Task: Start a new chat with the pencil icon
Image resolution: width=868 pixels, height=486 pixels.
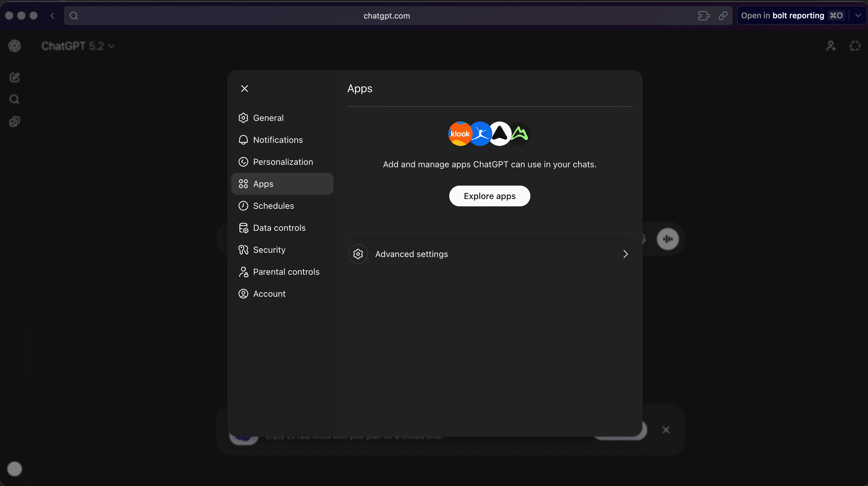Action: 14,77
